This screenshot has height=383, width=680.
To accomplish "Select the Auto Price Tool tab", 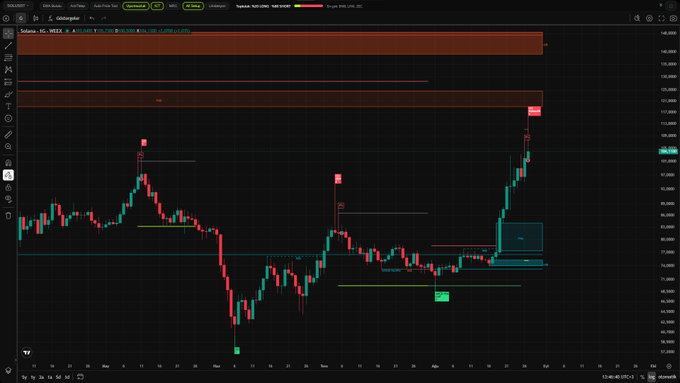I will [x=105, y=6].
